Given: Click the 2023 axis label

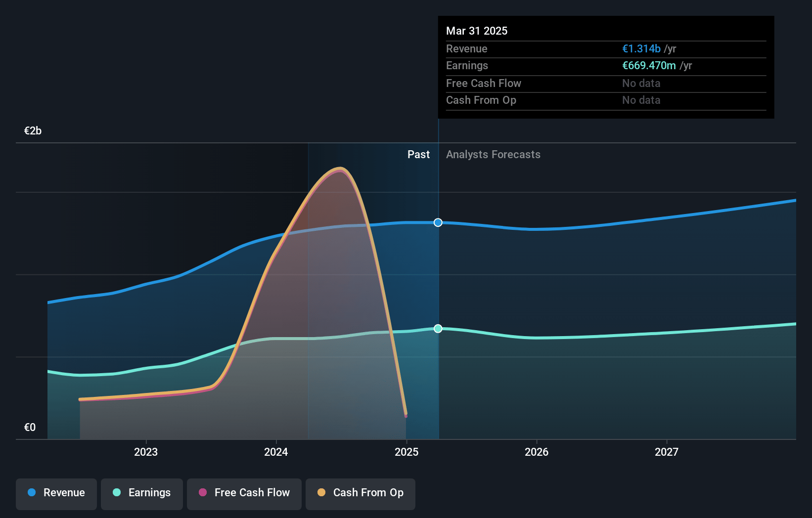Looking at the screenshot, I should click(x=146, y=452).
